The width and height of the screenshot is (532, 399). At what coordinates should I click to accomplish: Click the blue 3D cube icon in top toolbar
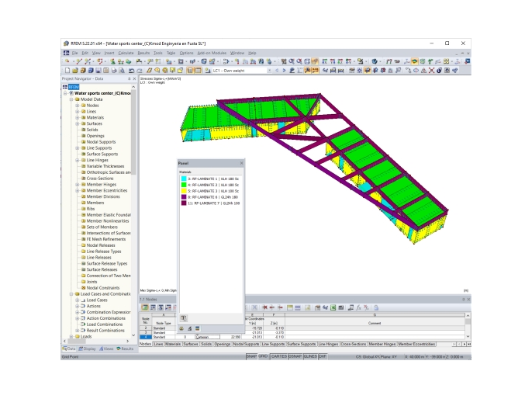375,61
